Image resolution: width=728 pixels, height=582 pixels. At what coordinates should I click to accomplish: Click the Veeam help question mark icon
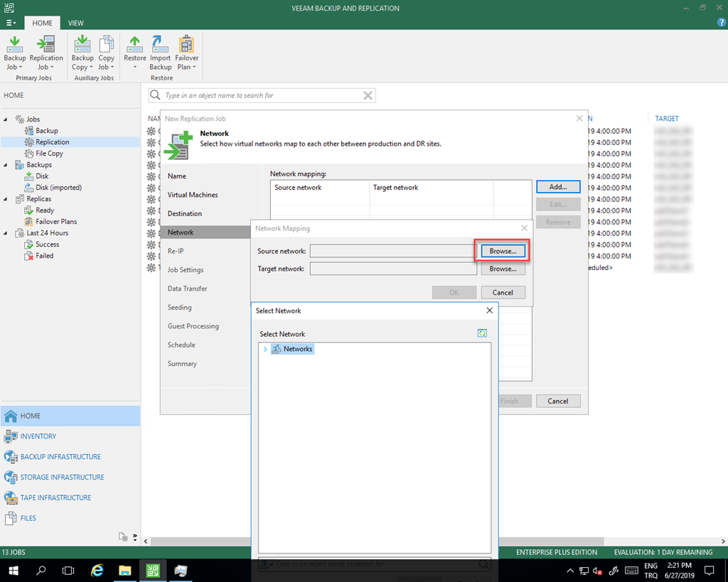click(722, 22)
